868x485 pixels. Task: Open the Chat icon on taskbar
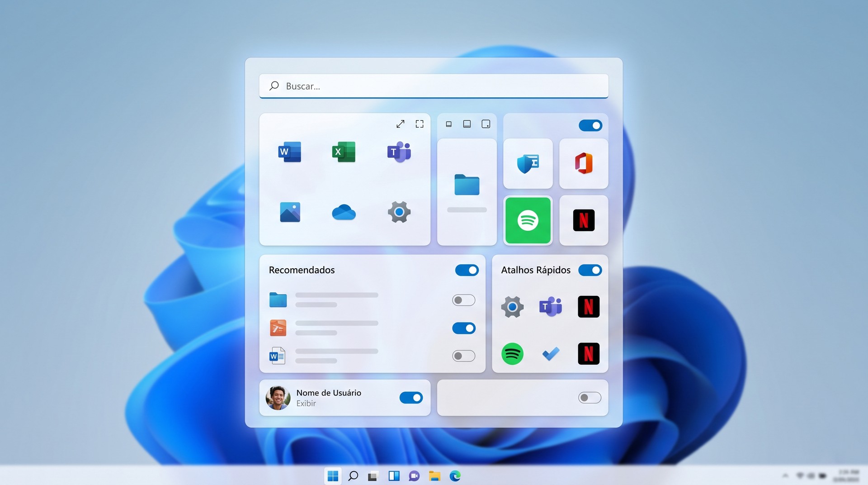click(x=414, y=476)
